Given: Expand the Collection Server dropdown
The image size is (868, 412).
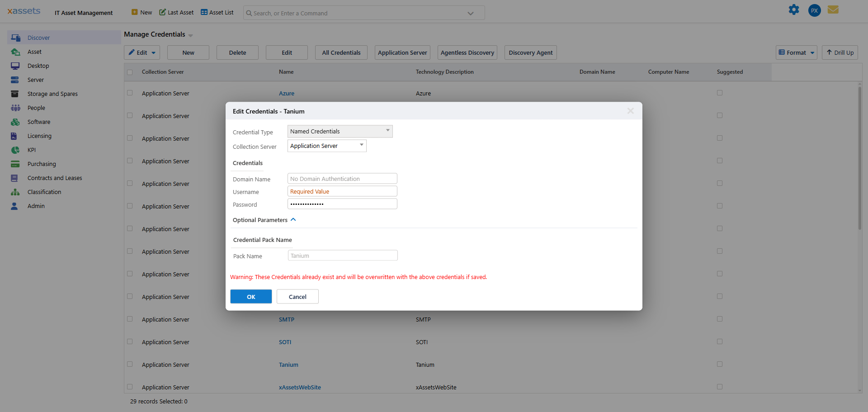Looking at the screenshot, I should pyautogui.click(x=327, y=146).
